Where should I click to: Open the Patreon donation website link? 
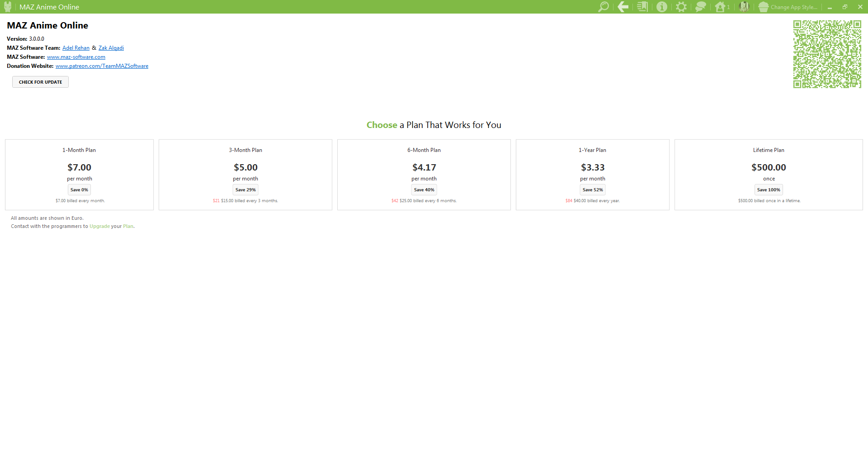(x=102, y=66)
